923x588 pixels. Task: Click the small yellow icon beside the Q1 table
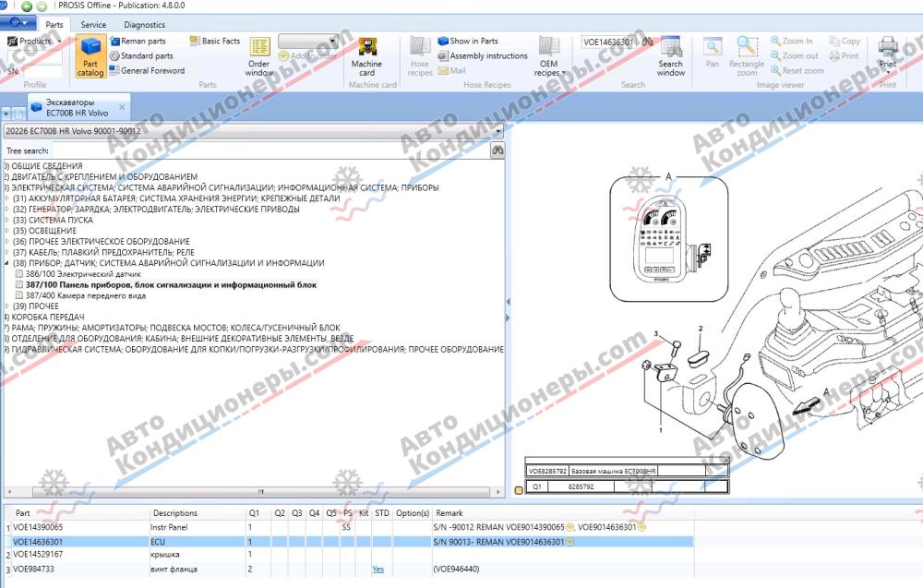pos(519,490)
